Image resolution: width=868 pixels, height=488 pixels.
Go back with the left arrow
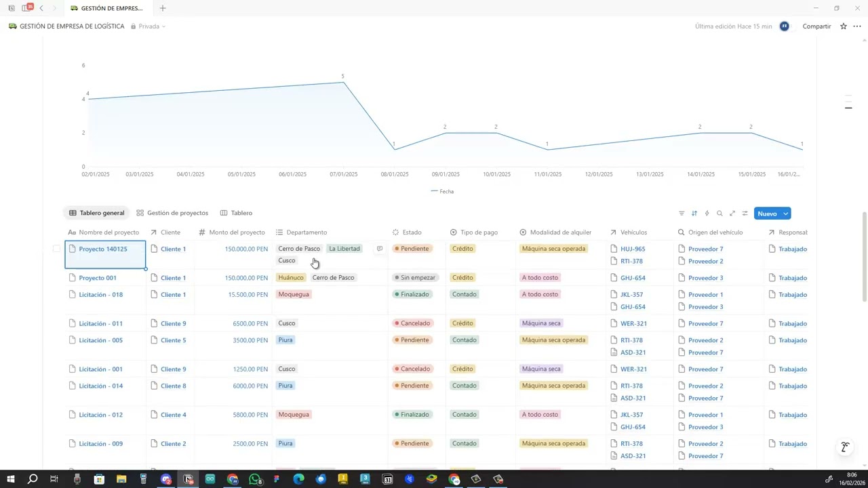[x=41, y=8]
